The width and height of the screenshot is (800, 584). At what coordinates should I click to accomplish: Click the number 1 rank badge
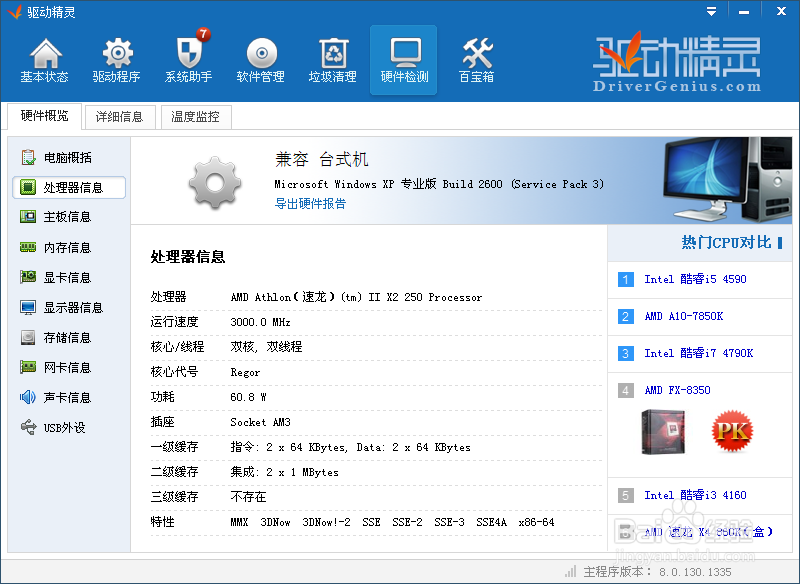626,280
